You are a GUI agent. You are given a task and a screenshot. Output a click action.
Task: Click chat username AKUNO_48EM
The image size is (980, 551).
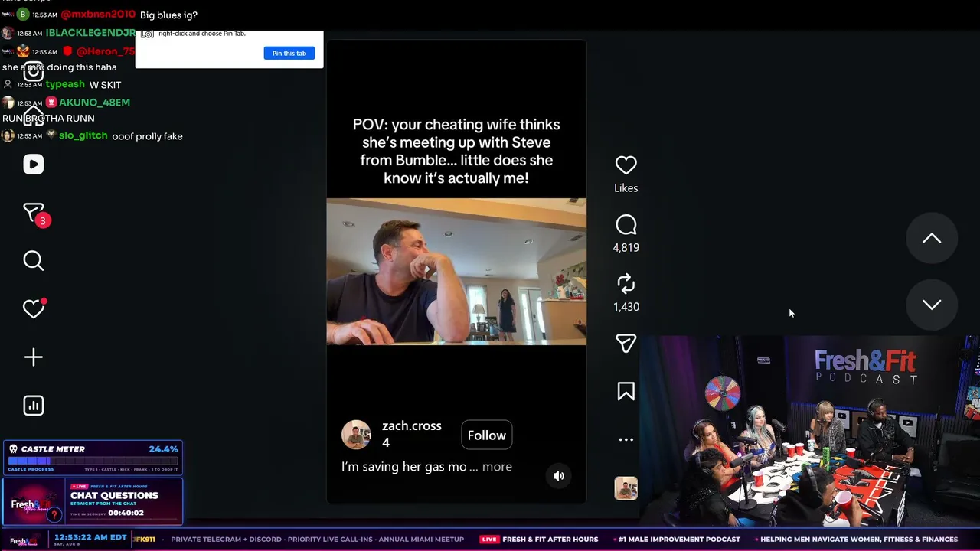94,103
